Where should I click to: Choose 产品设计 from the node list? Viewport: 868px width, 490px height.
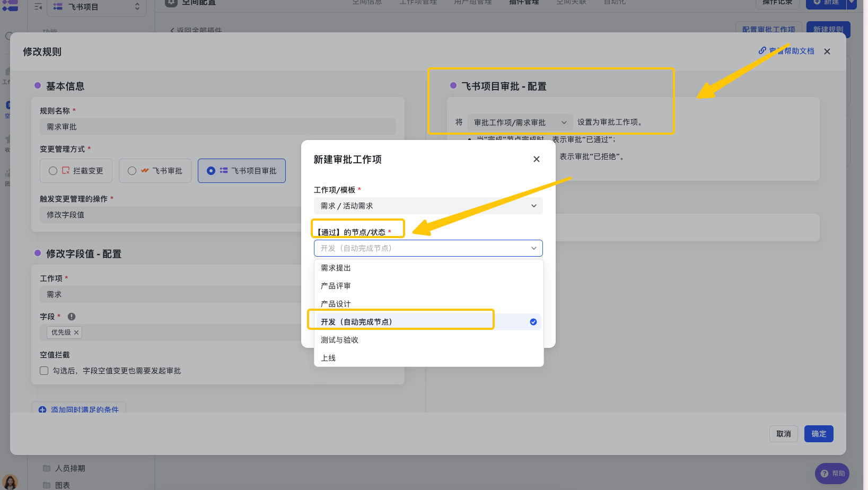428,304
